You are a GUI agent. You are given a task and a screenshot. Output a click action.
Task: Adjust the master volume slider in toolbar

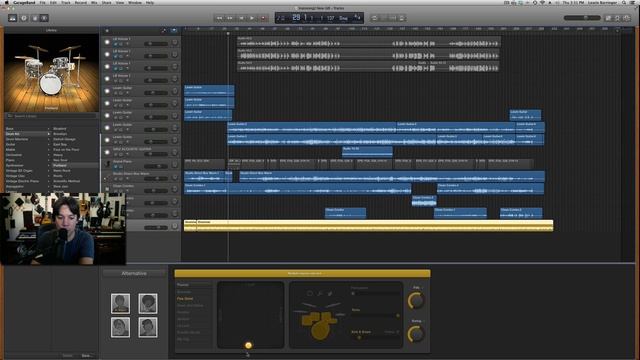coord(582,18)
